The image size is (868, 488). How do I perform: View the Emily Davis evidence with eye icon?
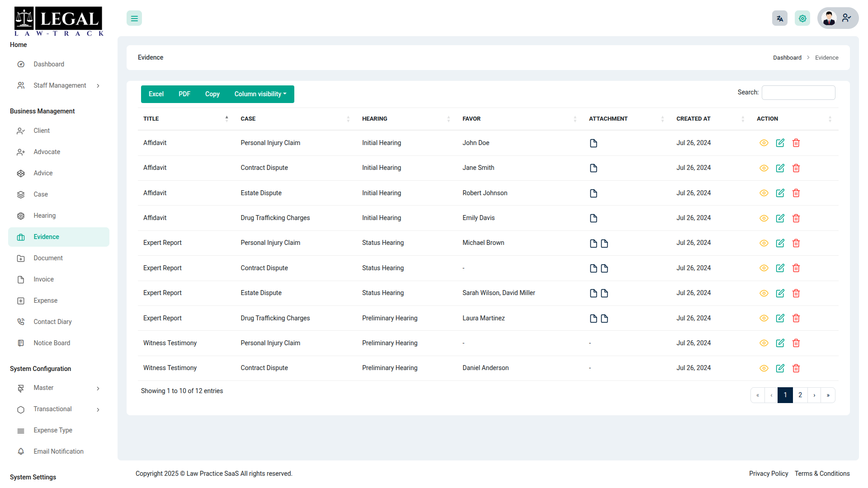[764, 218]
